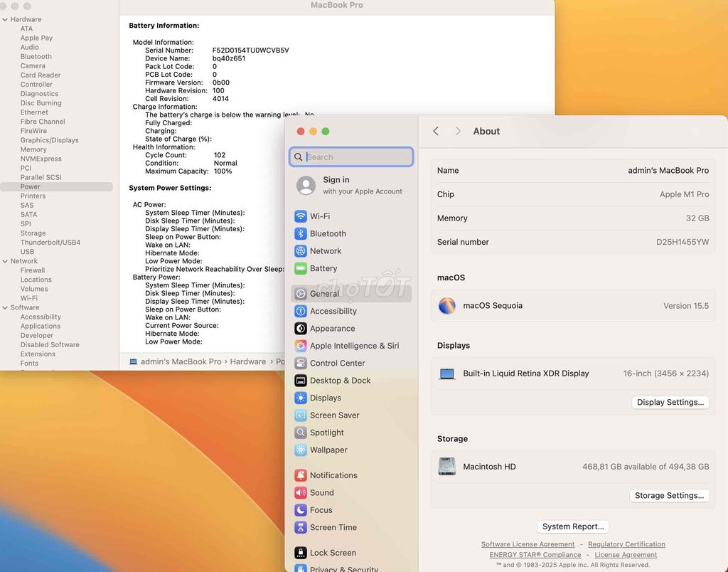Click the Screen Time hourglass icon
This screenshot has height=572, width=728.
(301, 527)
